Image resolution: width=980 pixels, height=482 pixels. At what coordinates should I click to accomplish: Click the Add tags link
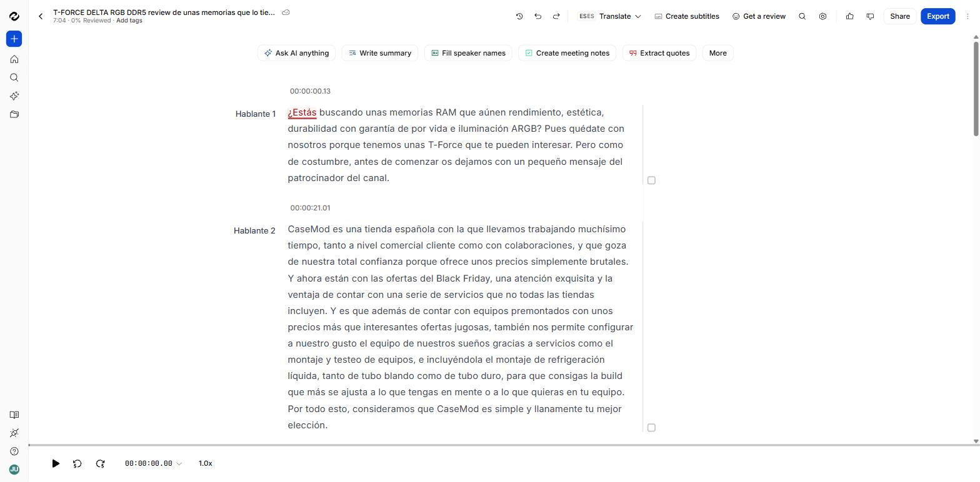[x=129, y=21]
